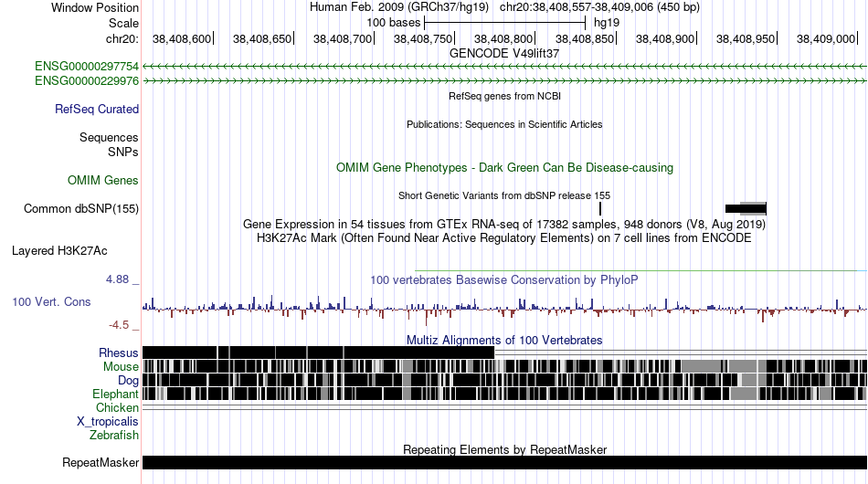
Task: Click the Sequences track label
Action: coord(109,137)
